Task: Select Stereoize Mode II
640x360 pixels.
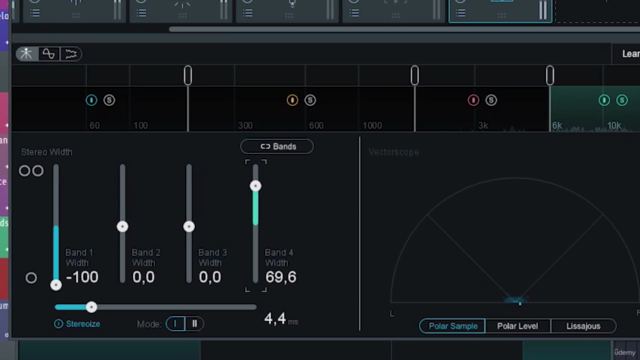Action: (x=194, y=324)
